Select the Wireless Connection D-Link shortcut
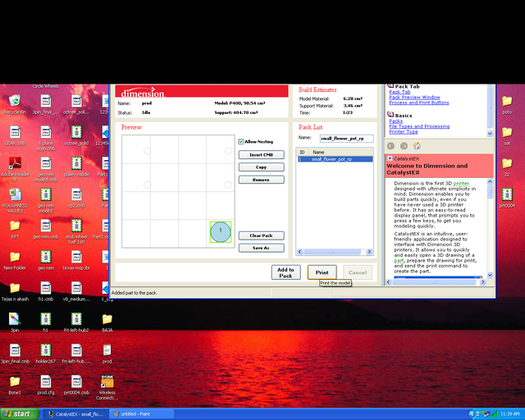This screenshot has width=525, height=420. point(107,387)
